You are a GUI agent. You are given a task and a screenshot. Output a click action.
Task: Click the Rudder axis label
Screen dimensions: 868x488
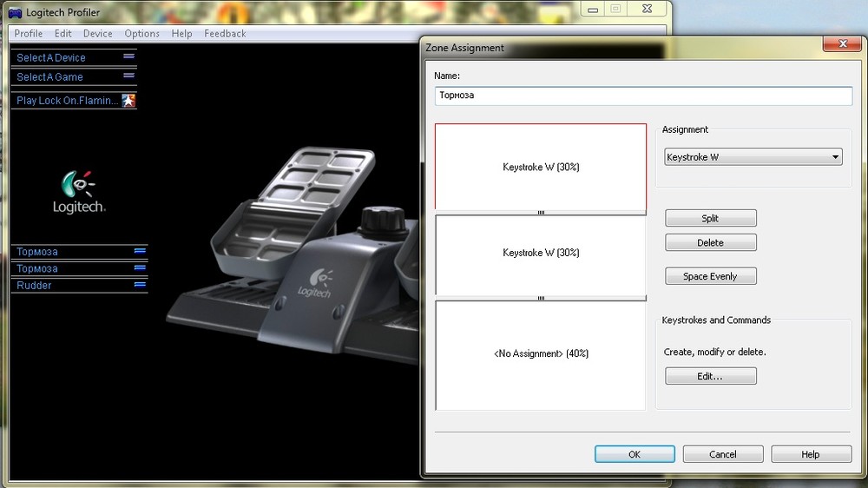pyautogui.click(x=34, y=286)
